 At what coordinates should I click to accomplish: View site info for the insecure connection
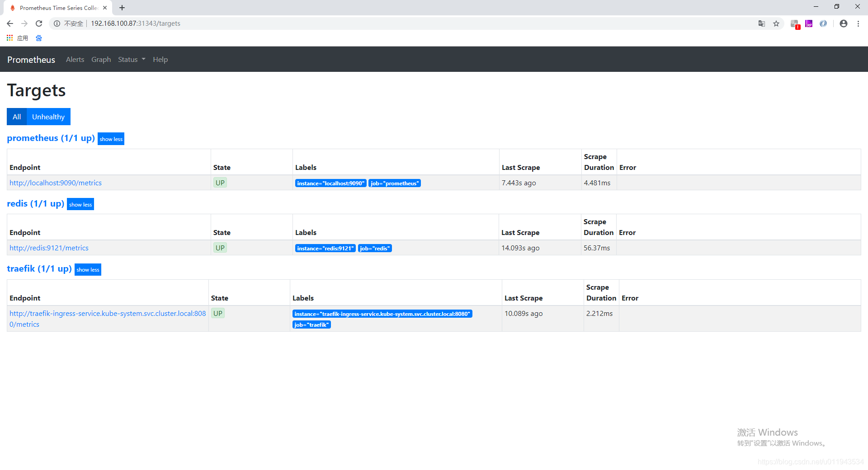[x=69, y=23]
